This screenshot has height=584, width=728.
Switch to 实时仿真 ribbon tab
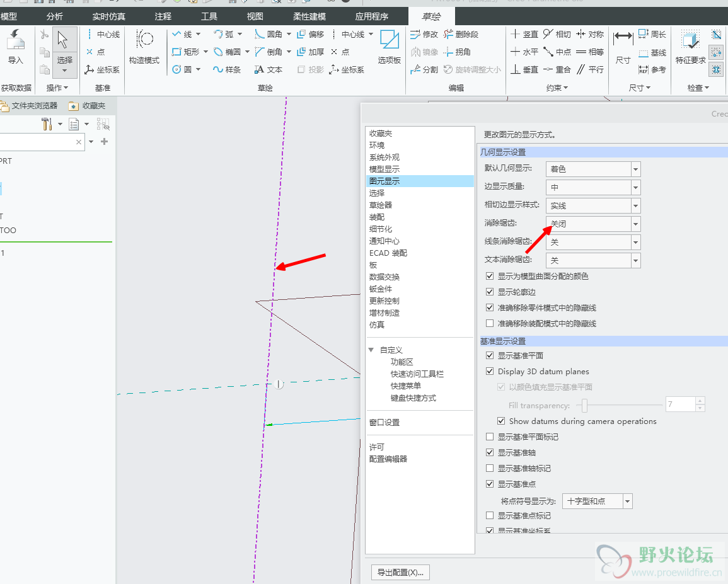click(x=108, y=16)
